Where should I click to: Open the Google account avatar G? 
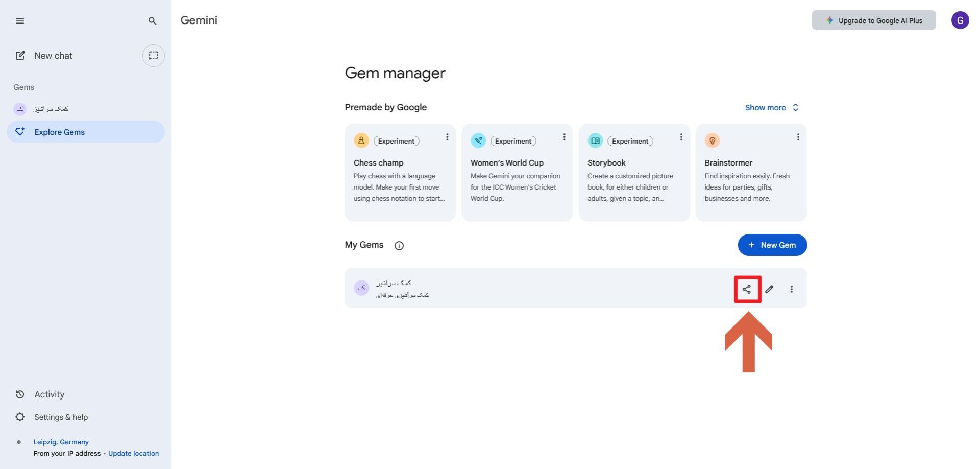pos(960,20)
